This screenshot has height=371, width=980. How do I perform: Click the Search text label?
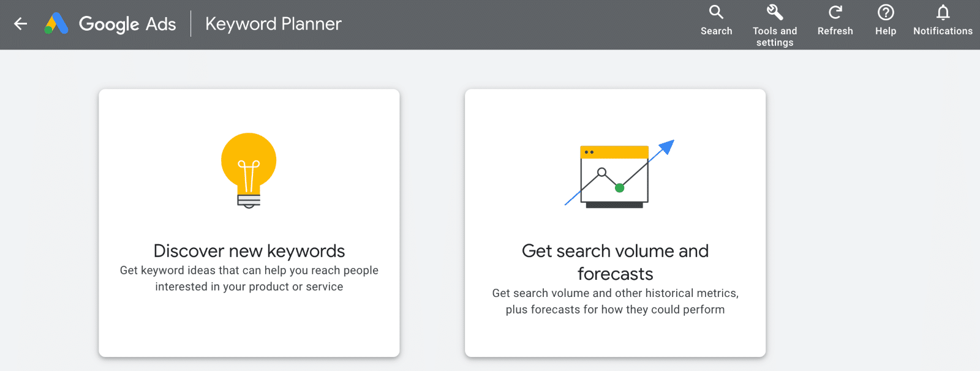(x=716, y=31)
